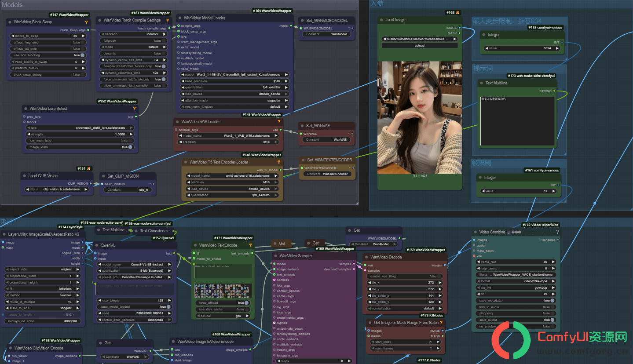Collapse the WanVideo ImageToVideo Encode node via its title dot
Viewport: 633px width, 364px height.
pos(173,341)
